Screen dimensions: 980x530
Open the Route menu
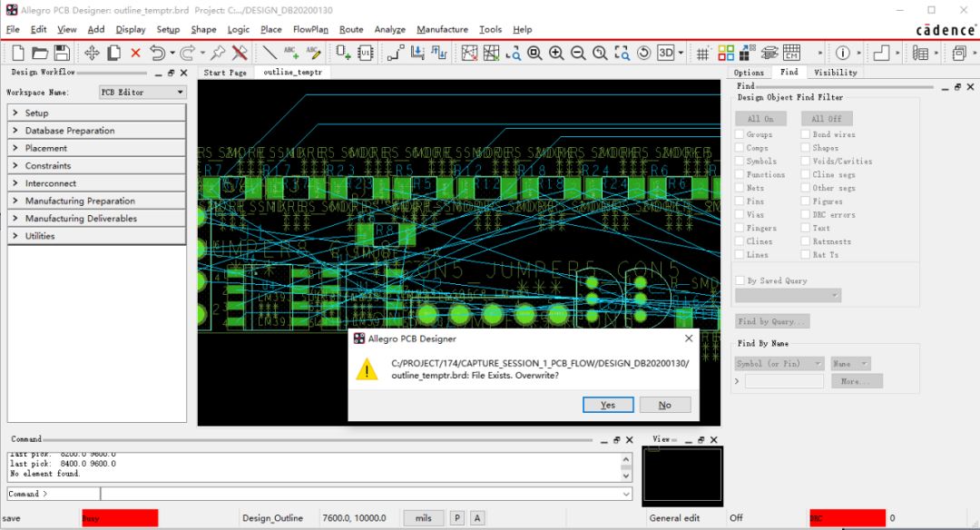pos(351,29)
